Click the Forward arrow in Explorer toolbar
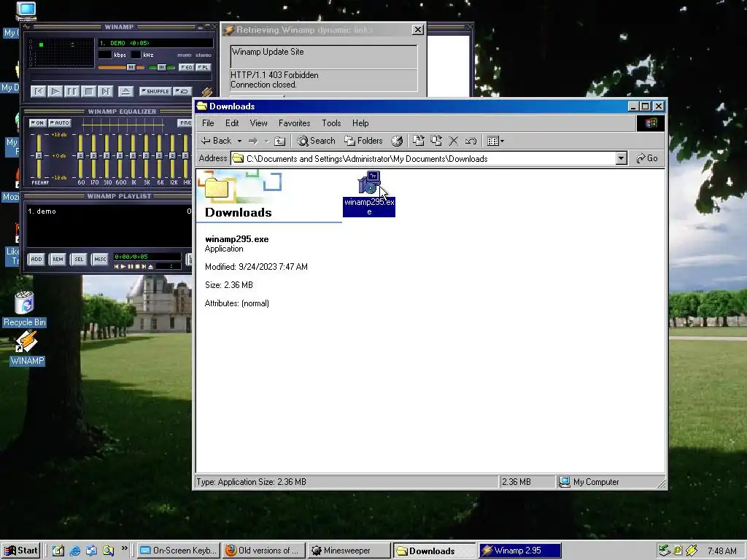747x560 pixels. [253, 141]
